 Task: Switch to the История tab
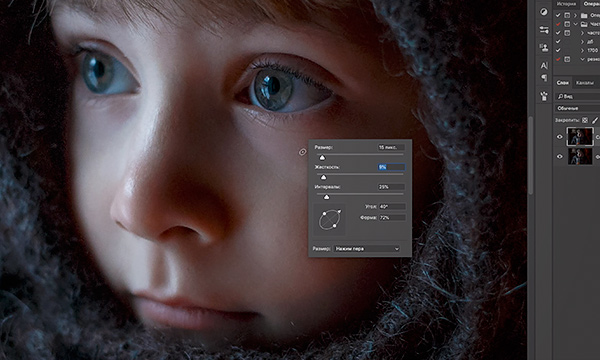(x=566, y=4)
